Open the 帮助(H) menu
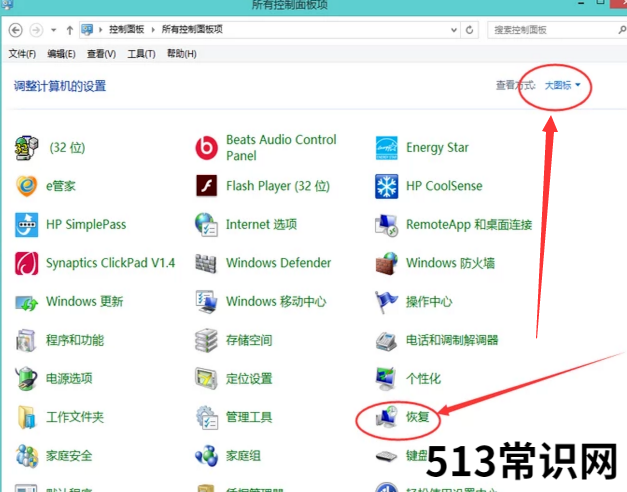Screen dimensions: 627x492 point(182,54)
